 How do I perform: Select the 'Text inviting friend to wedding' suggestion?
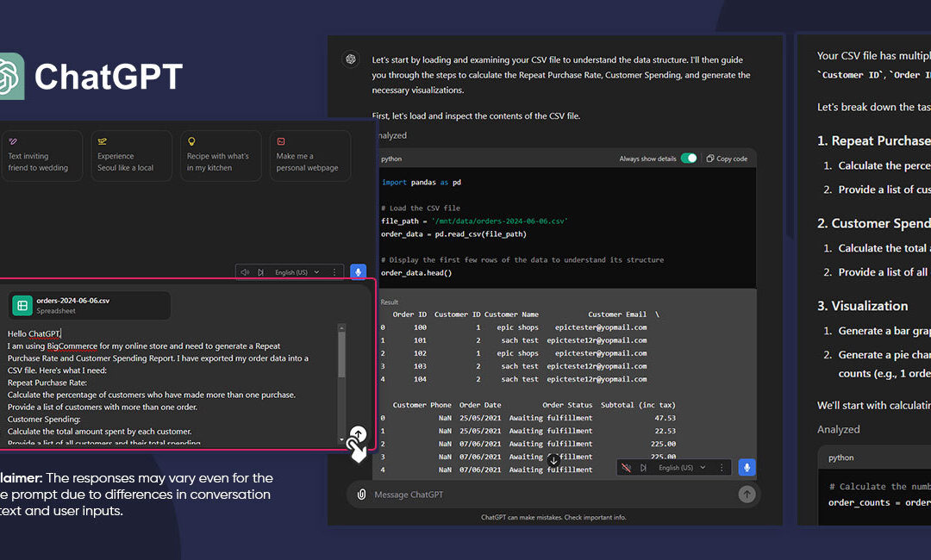click(x=41, y=155)
